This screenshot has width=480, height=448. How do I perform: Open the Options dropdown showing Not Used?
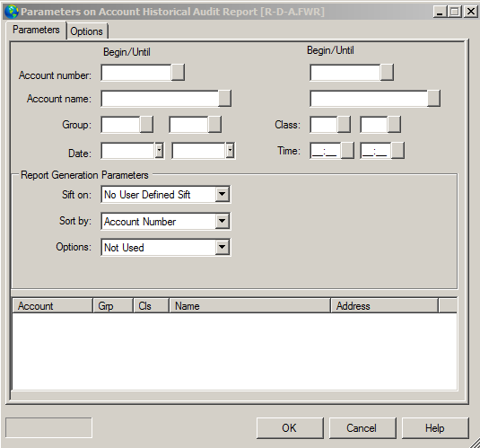(x=222, y=247)
